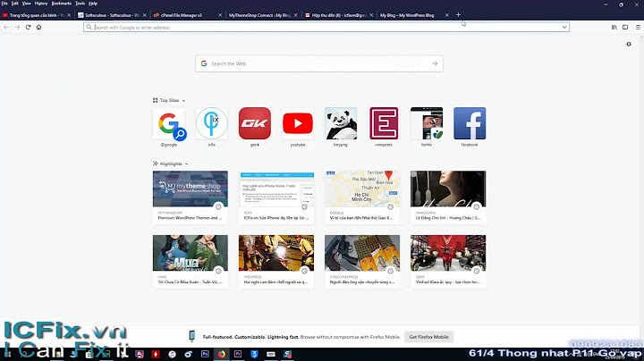Close the My Blog tab

tap(446, 15)
